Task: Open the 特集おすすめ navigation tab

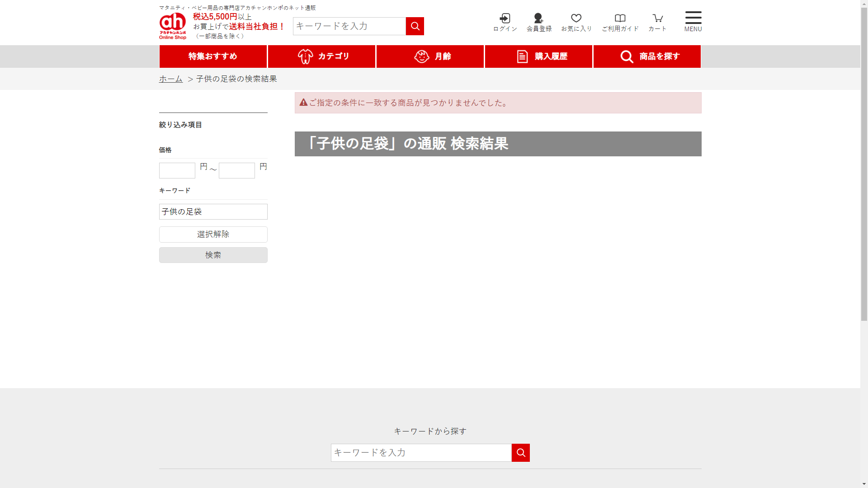Action: click(213, 56)
